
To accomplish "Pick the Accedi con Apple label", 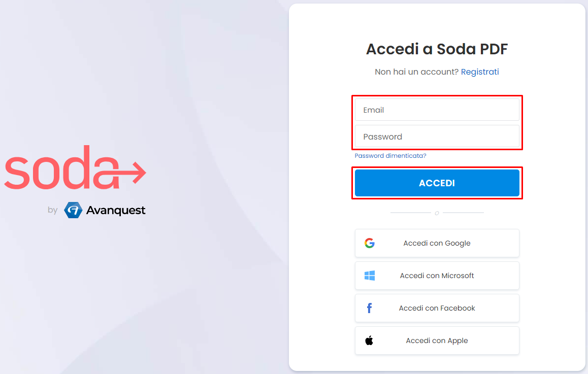I will tap(437, 341).
